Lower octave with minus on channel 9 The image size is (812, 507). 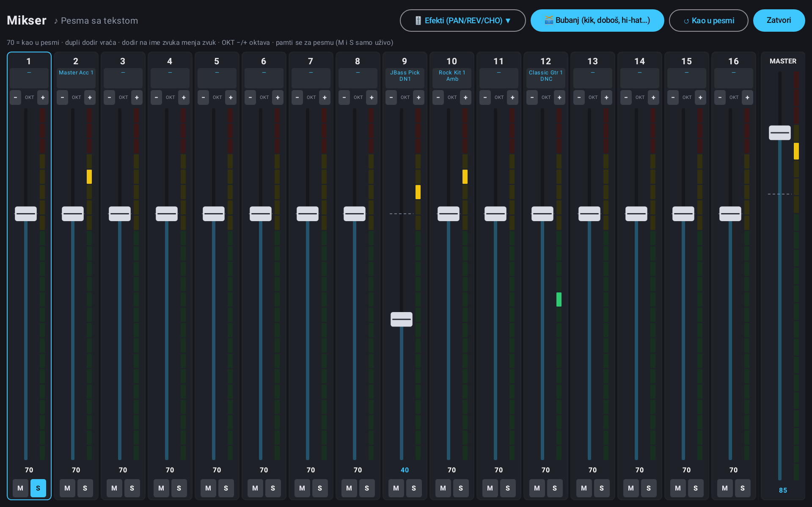pos(391,97)
